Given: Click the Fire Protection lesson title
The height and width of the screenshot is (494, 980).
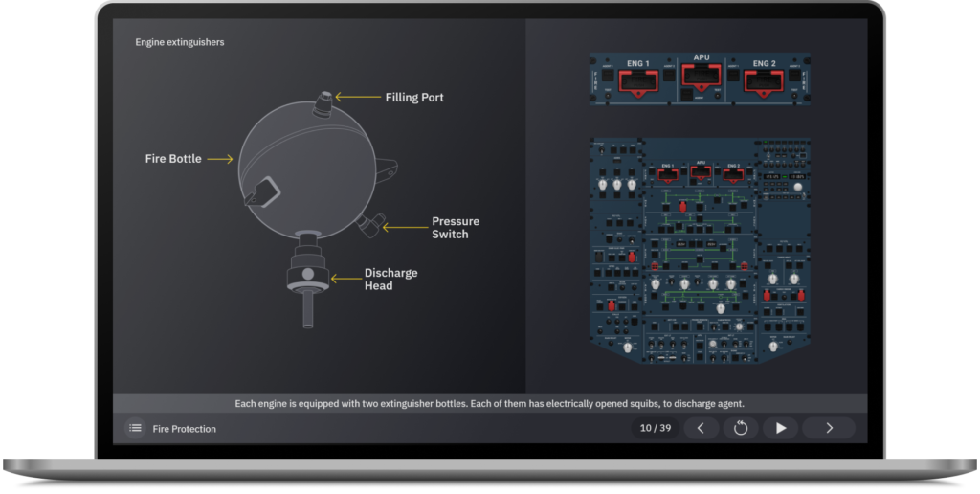Looking at the screenshot, I should [185, 429].
